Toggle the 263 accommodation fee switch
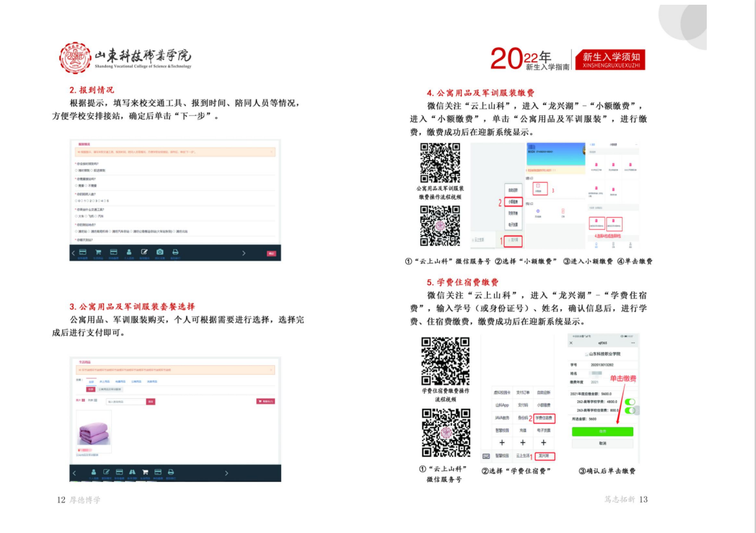 [631, 409]
